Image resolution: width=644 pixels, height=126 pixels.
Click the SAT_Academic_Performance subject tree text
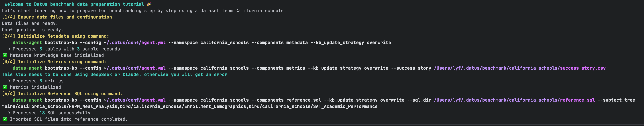click(x=345, y=107)
